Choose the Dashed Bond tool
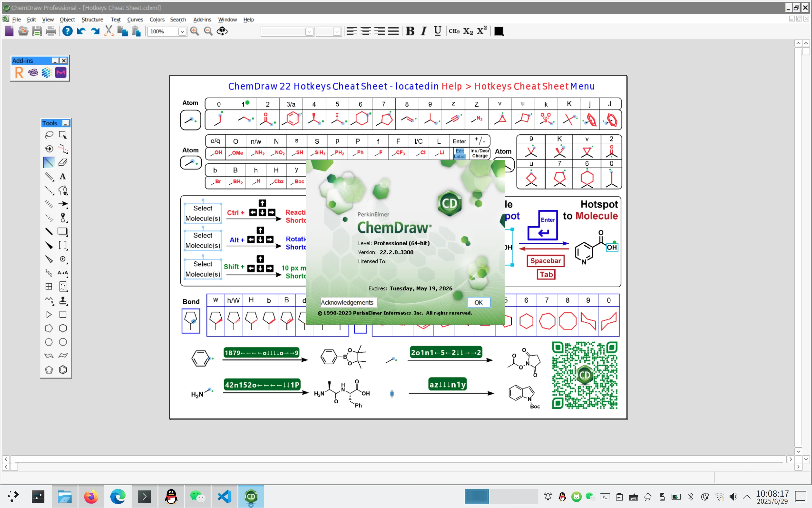The height and width of the screenshot is (508, 812). pos(49,190)
